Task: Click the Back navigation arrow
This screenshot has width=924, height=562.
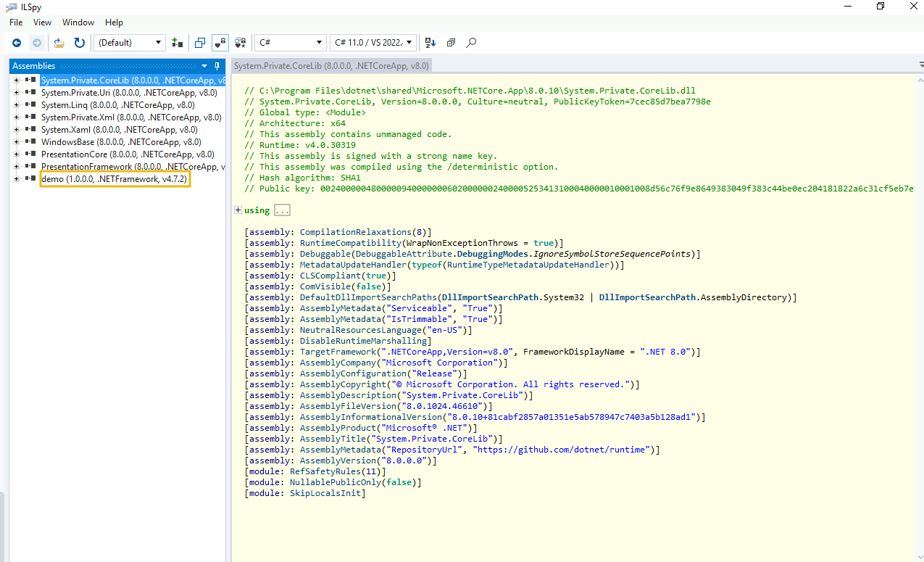Action: 16,43
